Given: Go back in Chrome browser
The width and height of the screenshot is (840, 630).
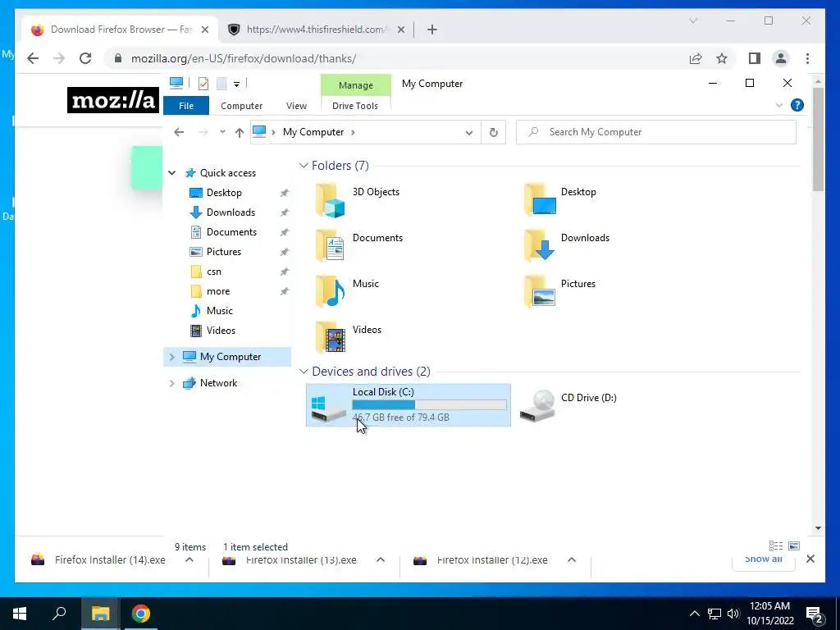Looking at the screenshot, I should pos(33,58).
